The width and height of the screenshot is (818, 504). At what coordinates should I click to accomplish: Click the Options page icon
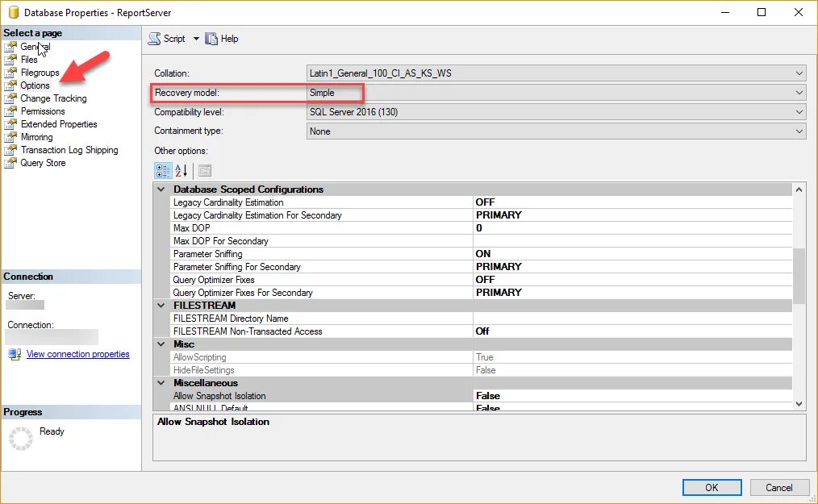[x=10, y=85]
